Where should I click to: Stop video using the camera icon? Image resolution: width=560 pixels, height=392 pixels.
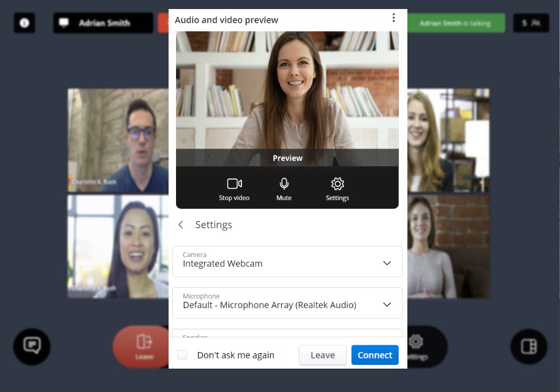coord(234,189)
